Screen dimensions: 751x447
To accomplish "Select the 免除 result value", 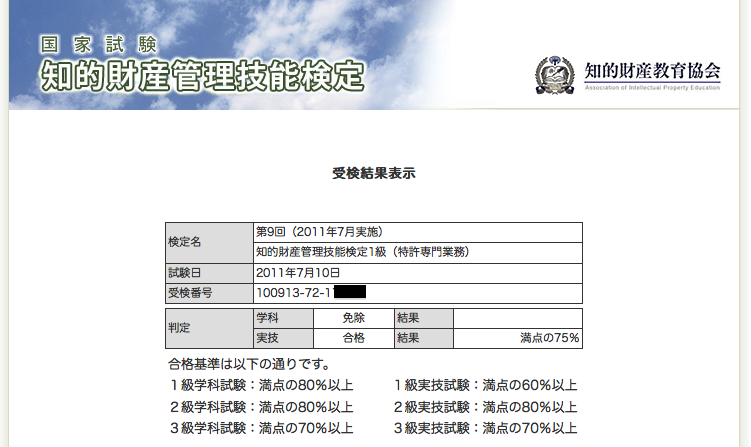I will (353, 318).
